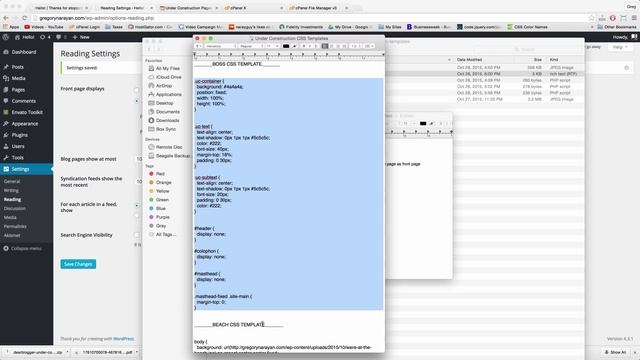Open Helvetica font family dropdown
Image resolution: width=640 pixels, height=360 pixels.
pos(220,46)
